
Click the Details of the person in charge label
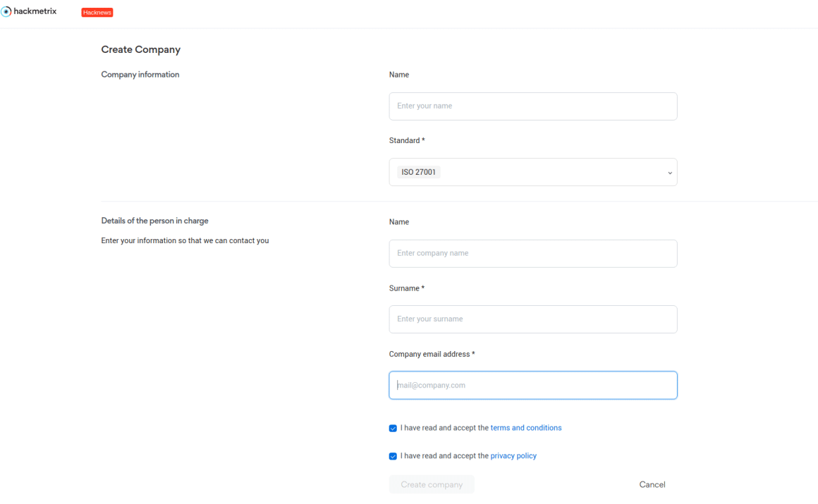tap(154, 220)
